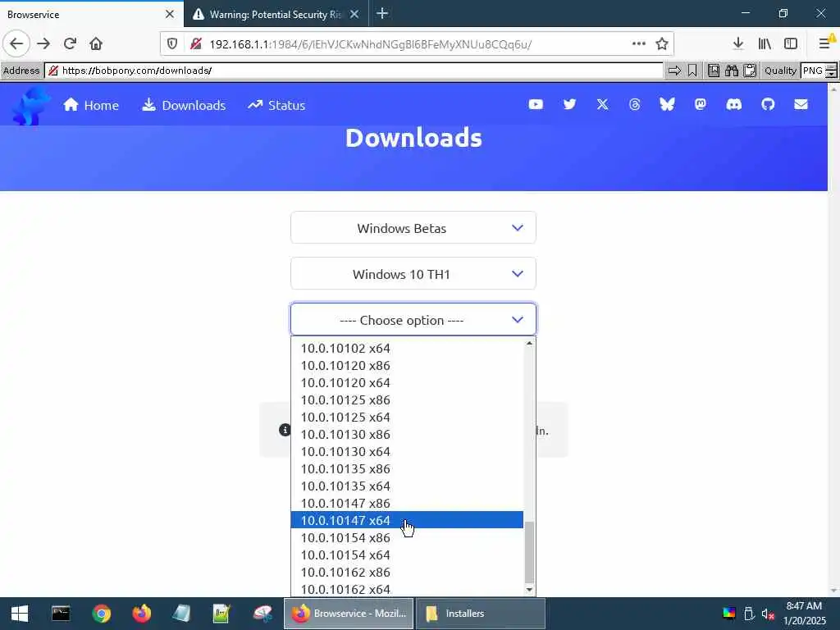
Task: Open Firefox hamburger application menu
Action: click(825, 44)
